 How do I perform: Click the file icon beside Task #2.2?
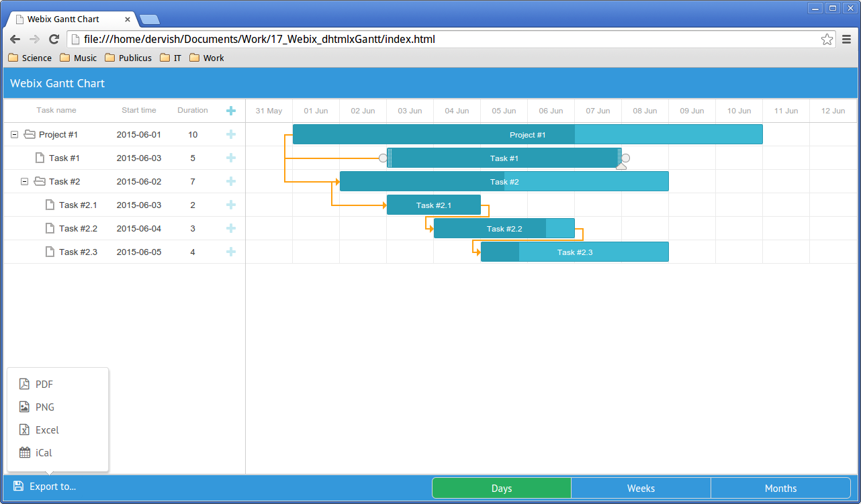point(50,228)
